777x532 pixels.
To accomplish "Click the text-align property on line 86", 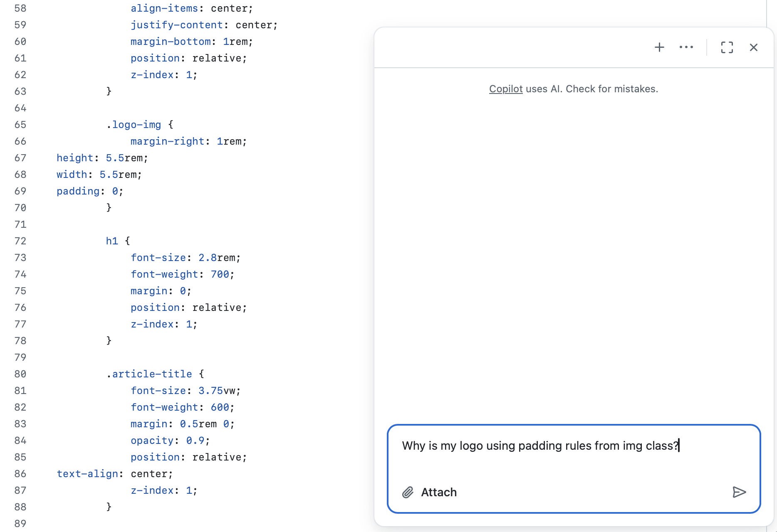I will coord(87,474).
